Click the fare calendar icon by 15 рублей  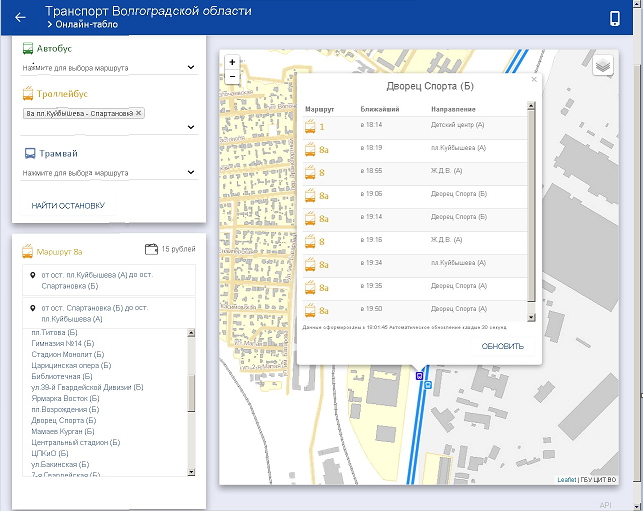[152, 249]
